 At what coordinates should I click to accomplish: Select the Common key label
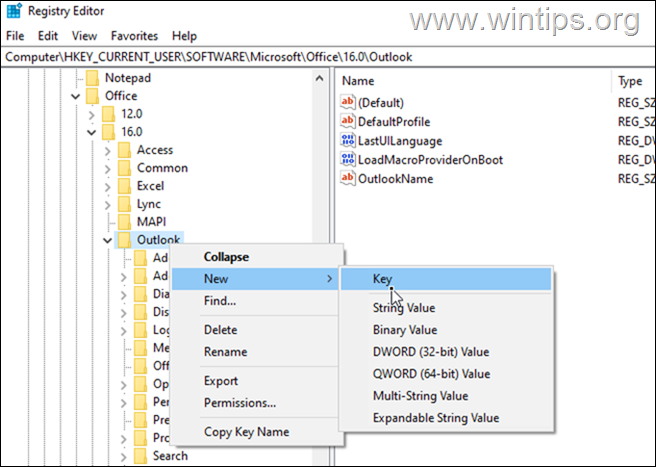162,168
